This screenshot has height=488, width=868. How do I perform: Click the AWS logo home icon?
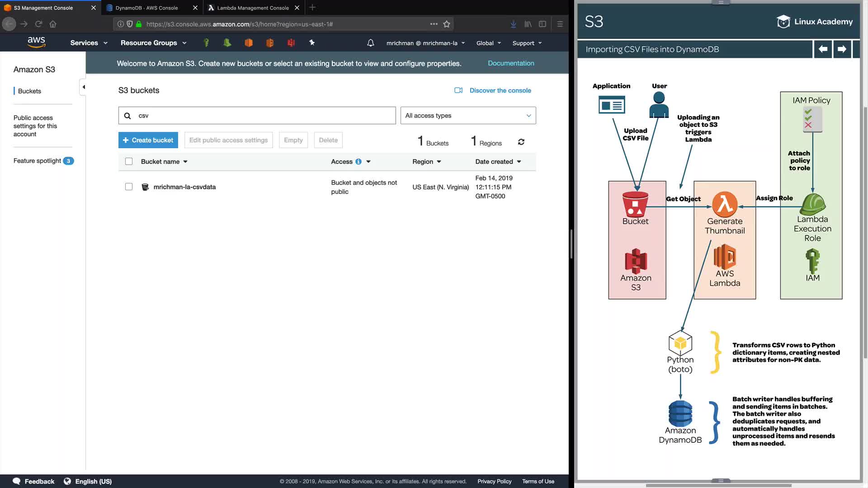36,42
